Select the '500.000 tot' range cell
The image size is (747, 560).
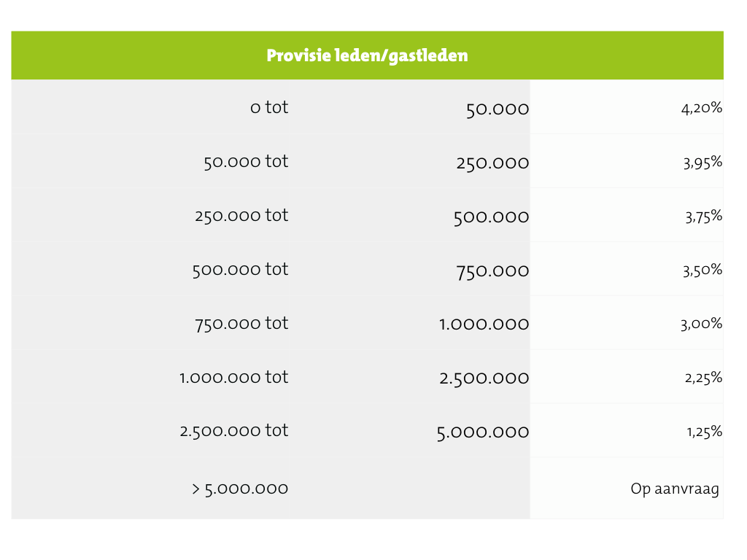click(240, 270)
